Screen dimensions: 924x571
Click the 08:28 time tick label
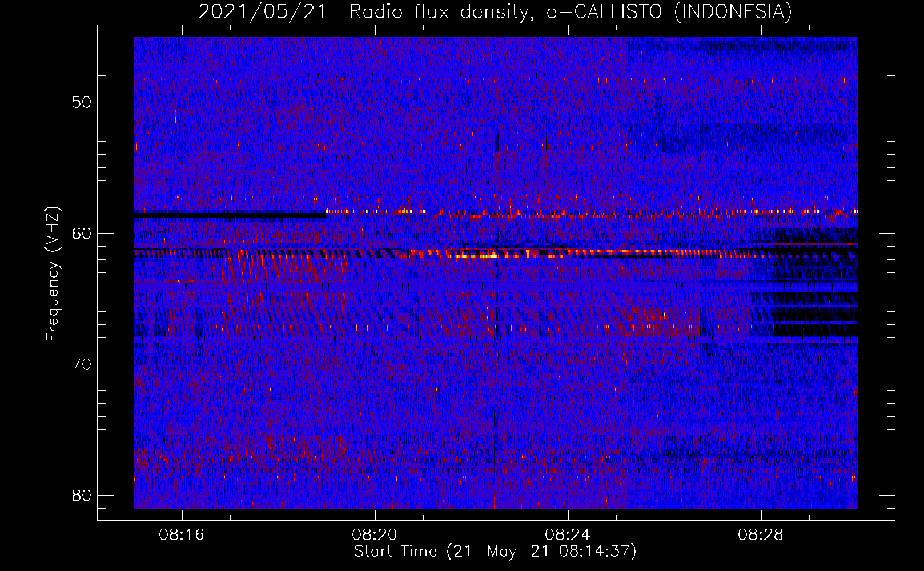(x=761, y=535)
